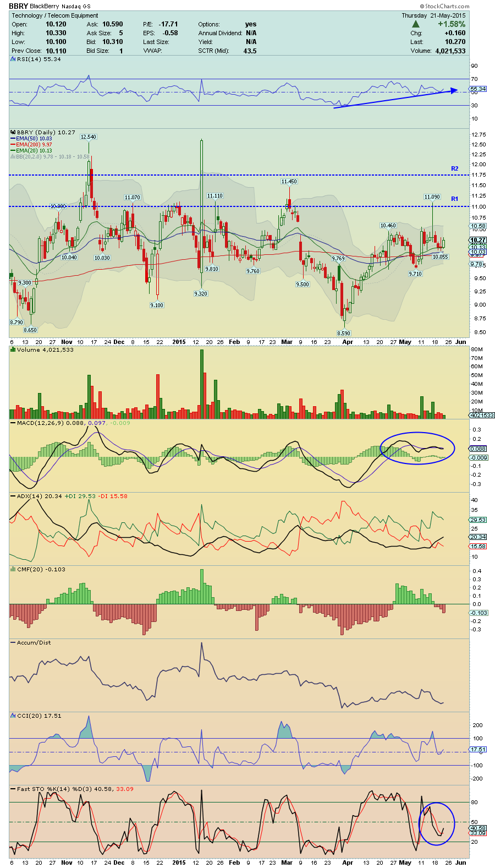This screenshot has width=495, height=868.
Task: Click the SCTR (Mid) value 43.5
Action: (250, 51)
